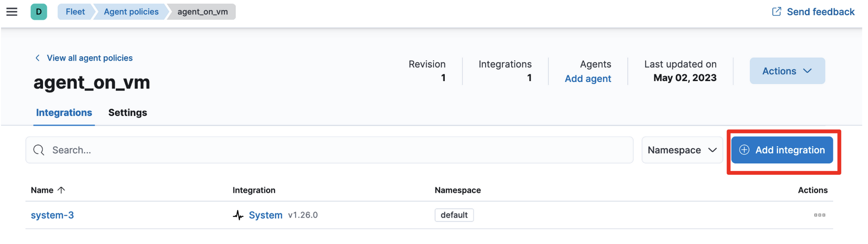Expand the Actions dropdown button
Screen dimensions: 868x244
coord(787,71)
